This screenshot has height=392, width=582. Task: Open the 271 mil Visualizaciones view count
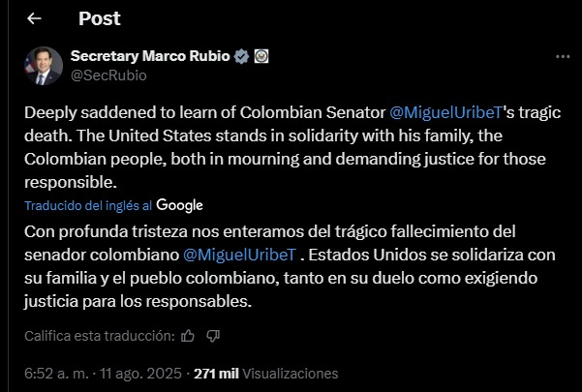pyautogui.click(x=265, y=373)
